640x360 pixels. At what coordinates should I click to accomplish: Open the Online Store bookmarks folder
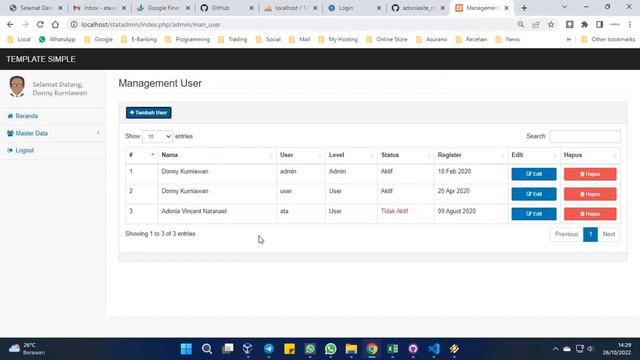387,39
